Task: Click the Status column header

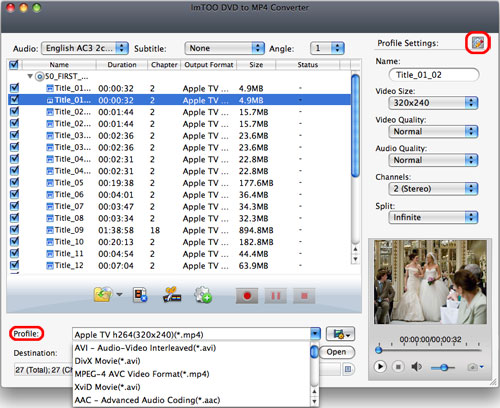Action: (x=308, y=65)
